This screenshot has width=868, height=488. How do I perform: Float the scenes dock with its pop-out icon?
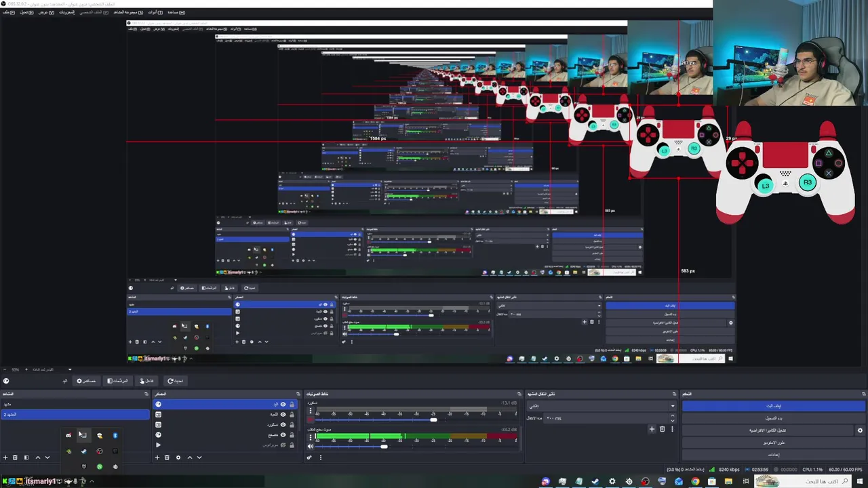pyautogui.click(x=146, y=394)
